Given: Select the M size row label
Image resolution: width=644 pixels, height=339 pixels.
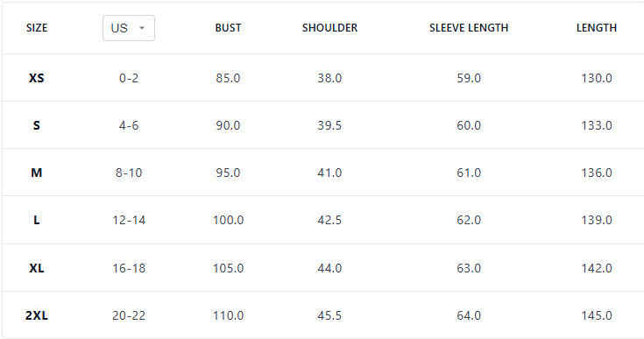Looking at the screenshot, I should click(37, 173).
